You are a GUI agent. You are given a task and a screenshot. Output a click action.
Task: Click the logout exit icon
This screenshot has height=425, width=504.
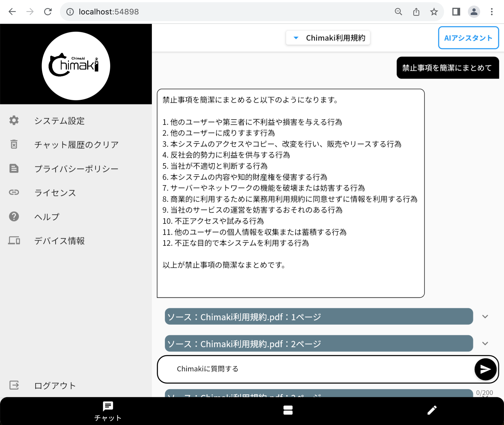(x=14, y=385)
